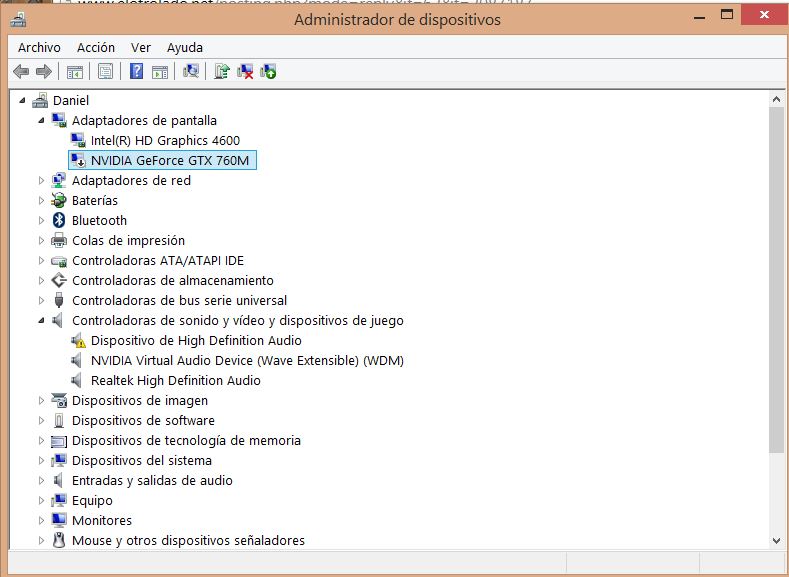
Task: Click the Monitores monitor icon
Action: [x=59, y=520]
